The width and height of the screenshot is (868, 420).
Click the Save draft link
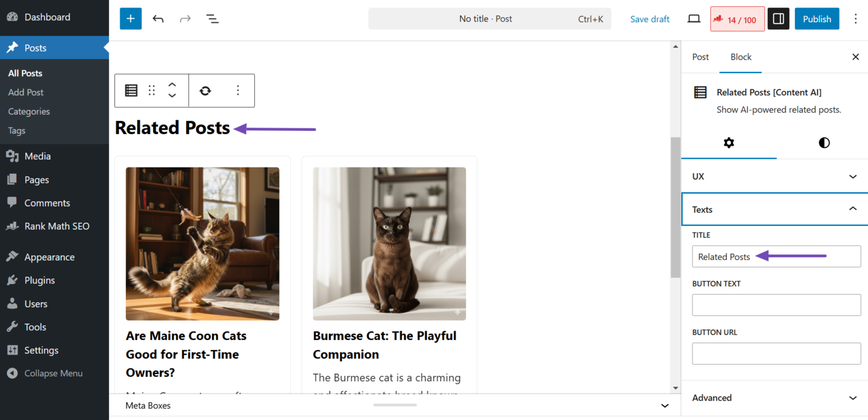click(x=649, y=19)
